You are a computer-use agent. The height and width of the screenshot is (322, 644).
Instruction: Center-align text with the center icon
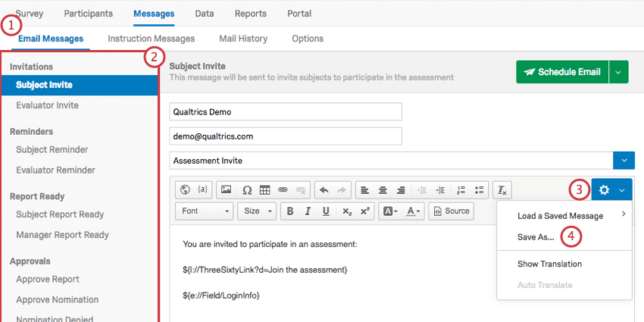click(x=383, y=189)
